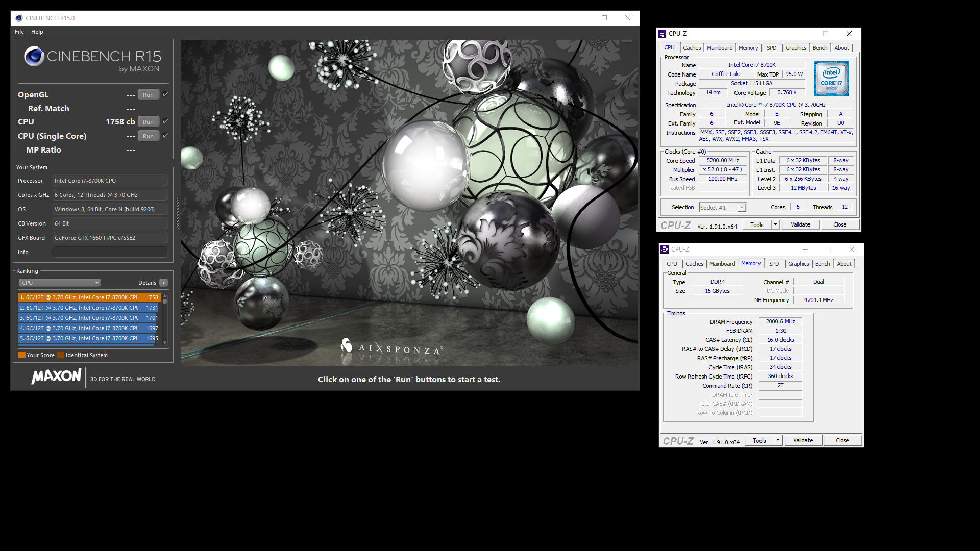Select ranking entry 2 with score 1731

click(89, 308)
